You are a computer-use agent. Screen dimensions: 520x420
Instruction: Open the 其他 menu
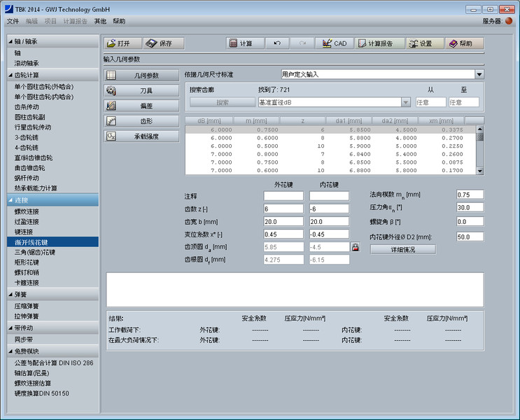[100, 22]
